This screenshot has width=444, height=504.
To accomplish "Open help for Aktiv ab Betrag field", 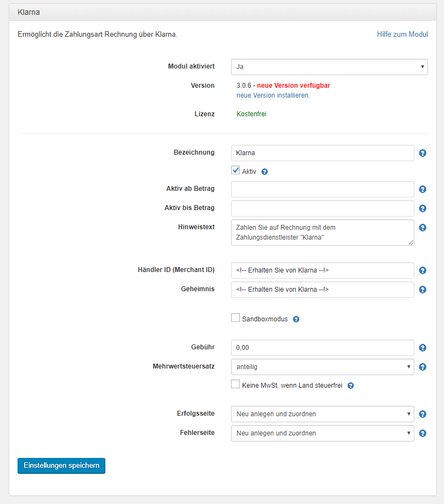I will tap(423, 189).
